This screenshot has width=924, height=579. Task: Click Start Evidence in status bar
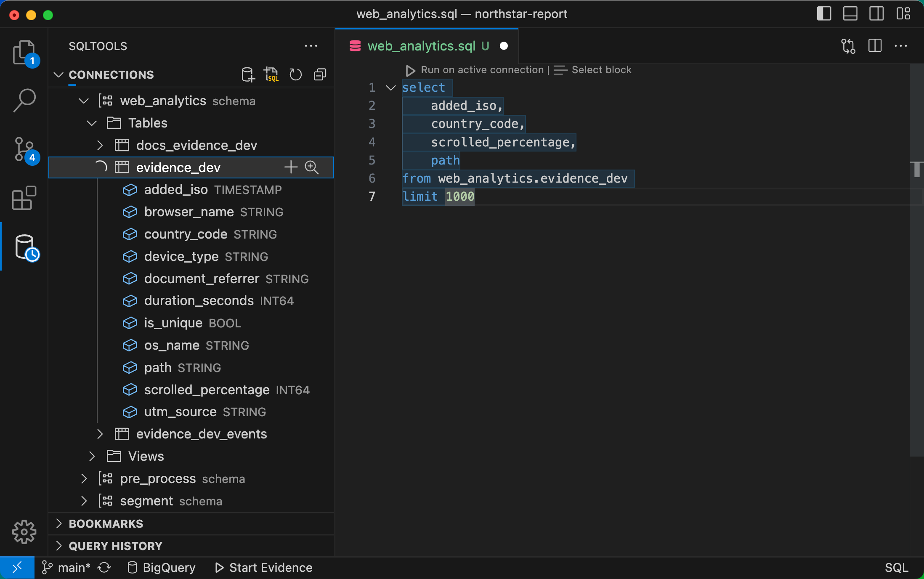tap(264, 568)
